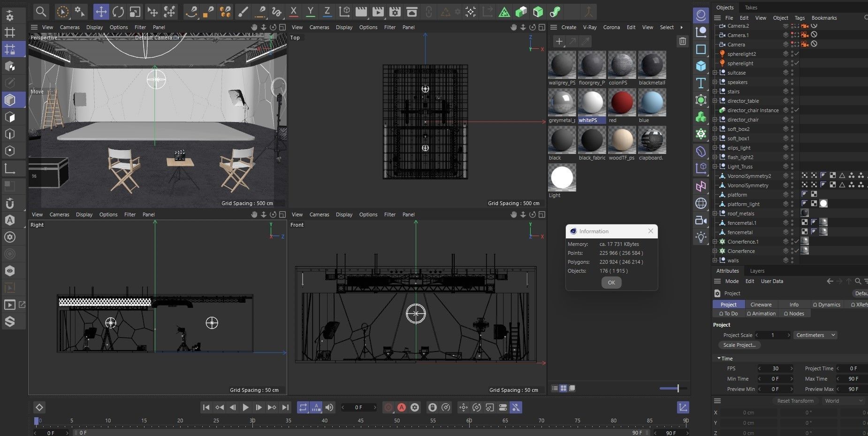Toggle enable checkmark for spherelight2
The image size is (868, 436).
(797, 54)
